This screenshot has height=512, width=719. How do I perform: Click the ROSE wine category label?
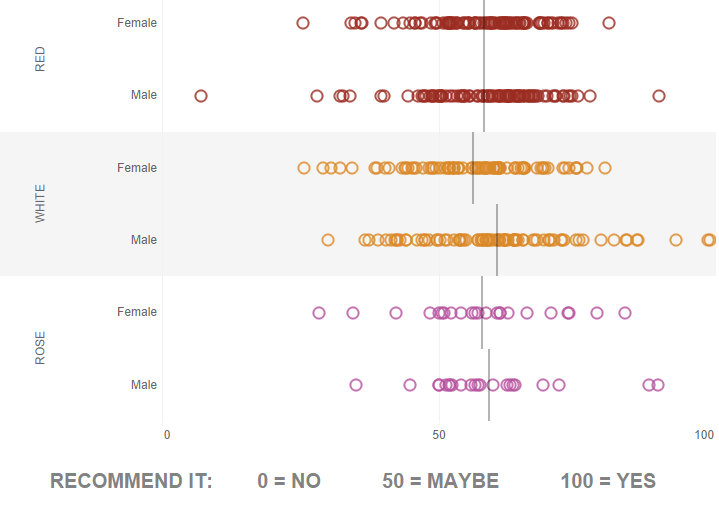(x=40, y=348)
